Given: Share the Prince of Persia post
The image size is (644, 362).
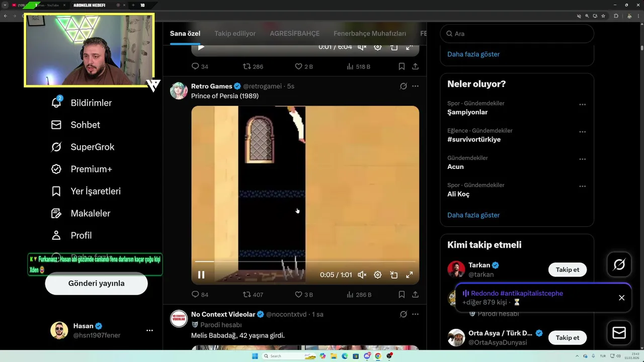Looking at the screenshot, I should click(415, 295).
